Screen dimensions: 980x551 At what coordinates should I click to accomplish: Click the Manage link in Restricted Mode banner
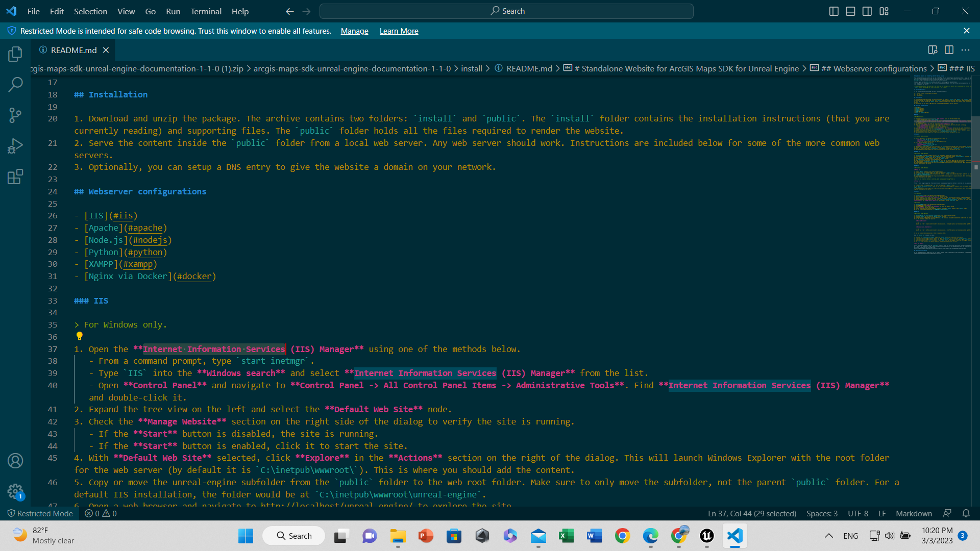tap(354, 31)
